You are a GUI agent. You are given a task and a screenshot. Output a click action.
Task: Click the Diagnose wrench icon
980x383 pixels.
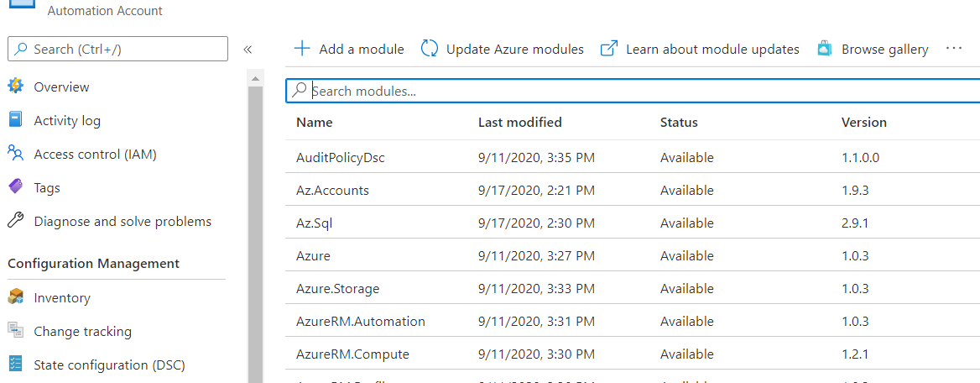click(x=16, y=220)
